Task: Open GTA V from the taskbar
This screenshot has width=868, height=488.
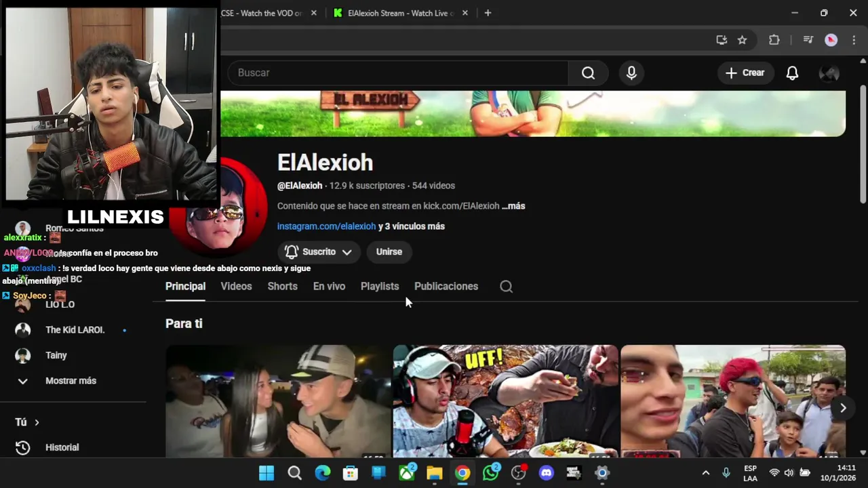Action: pos(574,473)
